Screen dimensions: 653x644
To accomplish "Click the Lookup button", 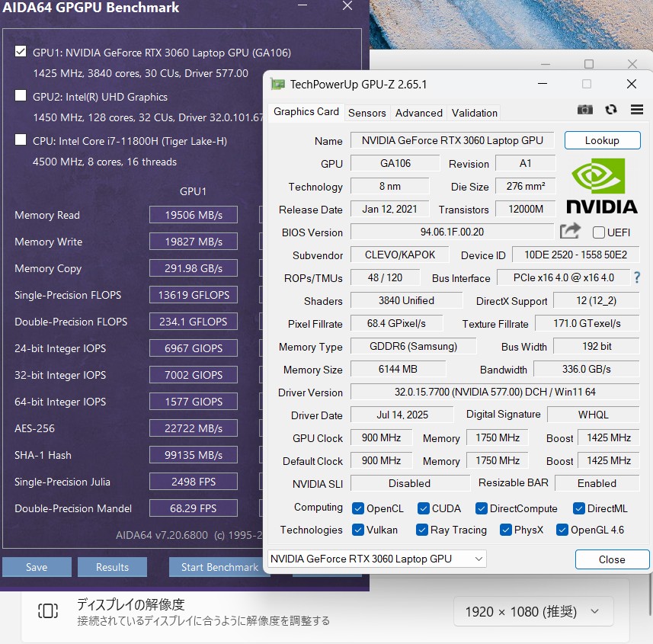I will click(x=602, y=140).
